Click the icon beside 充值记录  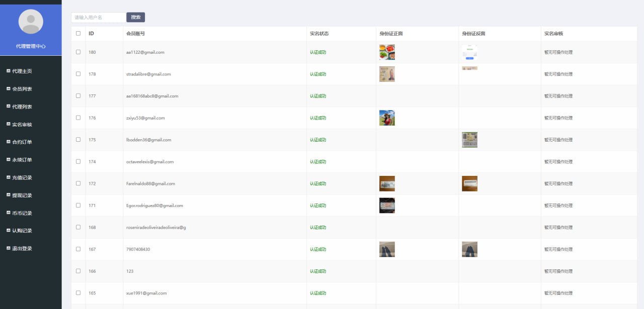point(8,177)
